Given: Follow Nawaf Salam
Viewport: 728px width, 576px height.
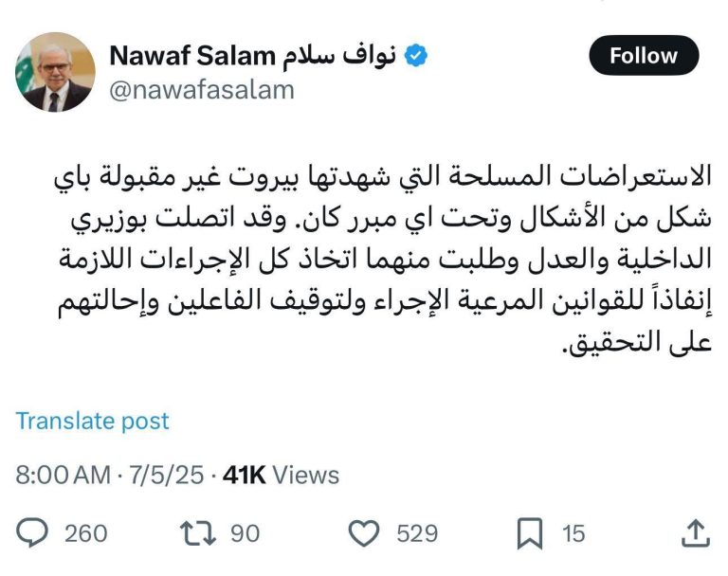Looking at the screenshot, I should click(644, 56).
